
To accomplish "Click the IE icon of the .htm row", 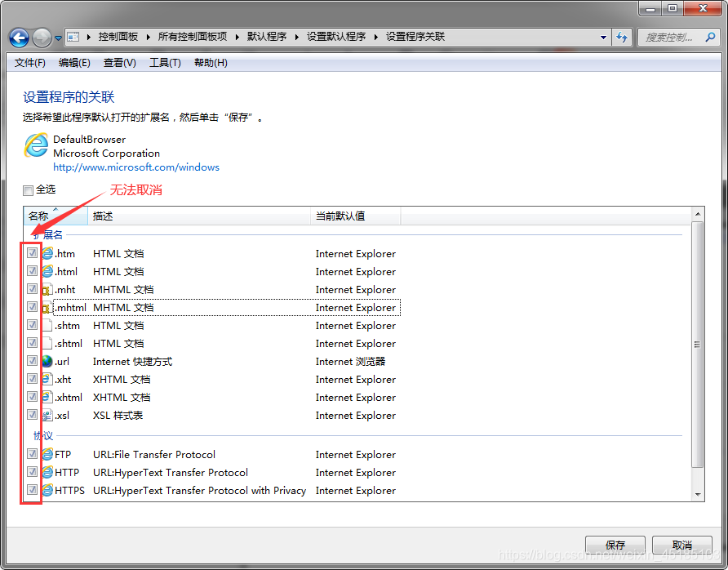I will [47, 253].
